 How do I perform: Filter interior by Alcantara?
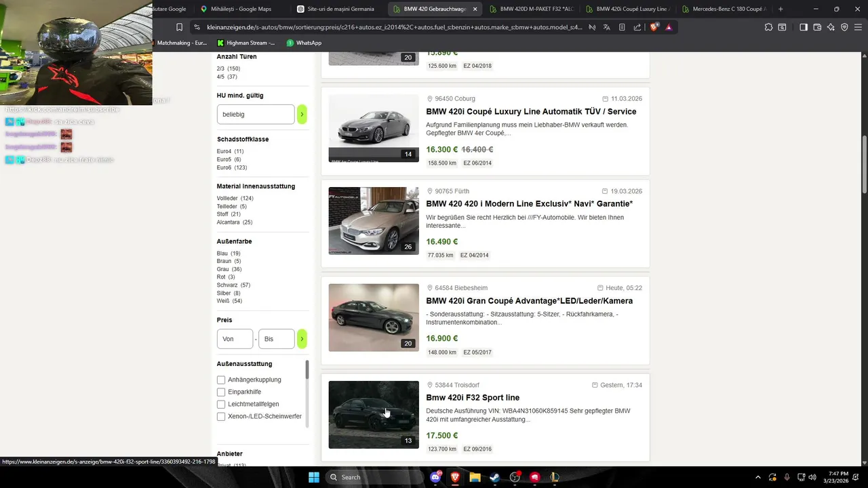coord(235,222)
